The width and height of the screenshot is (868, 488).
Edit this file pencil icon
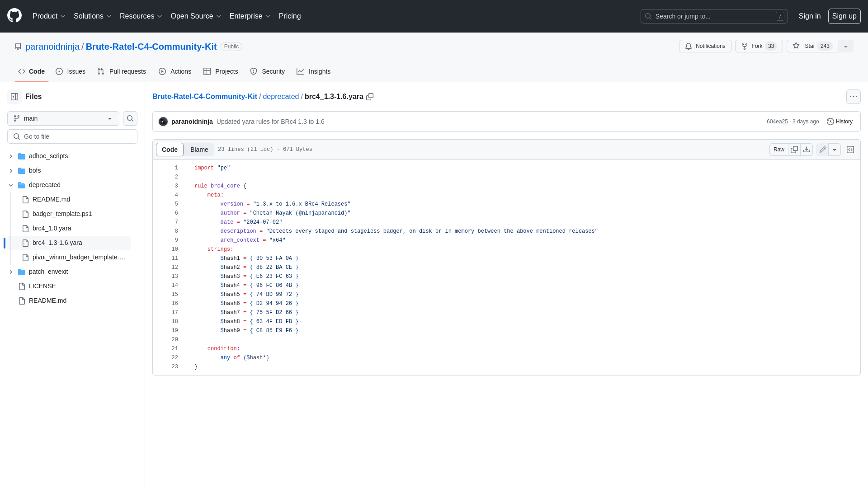click(x=822, y=150)
